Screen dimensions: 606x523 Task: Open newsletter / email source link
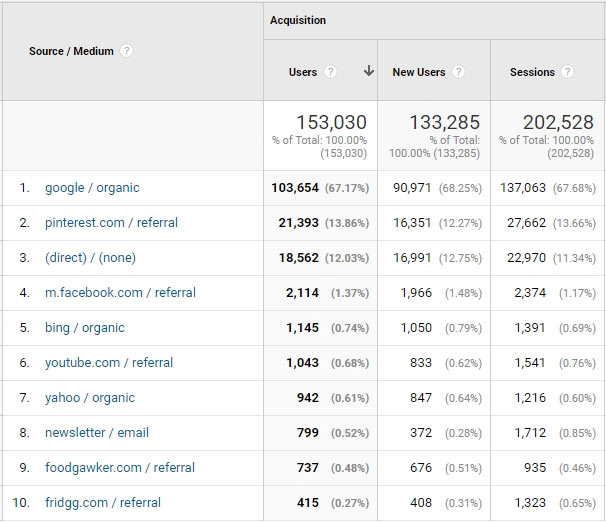(97, 433)
